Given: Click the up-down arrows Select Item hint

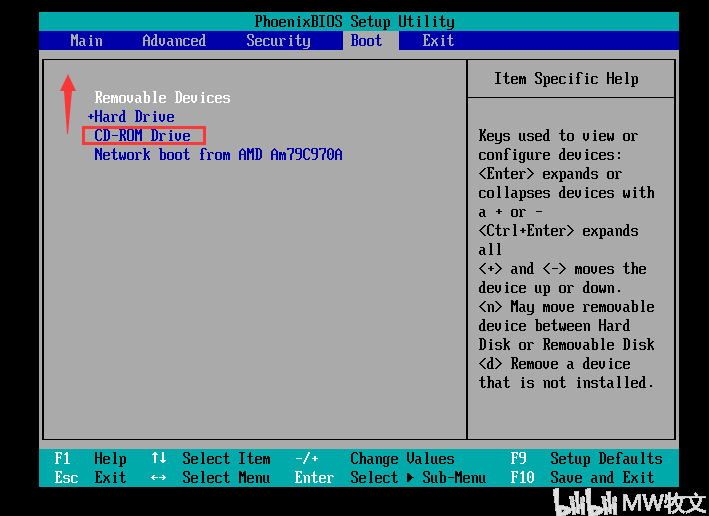Looking at the screenshot, I should 211,459.
